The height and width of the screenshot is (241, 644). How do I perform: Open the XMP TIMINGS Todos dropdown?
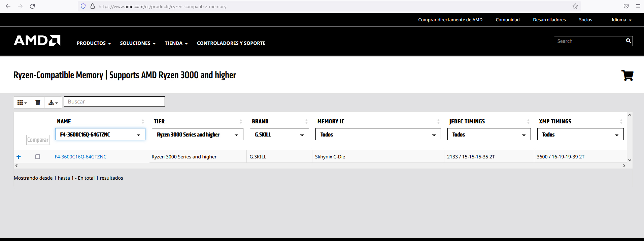tap(580, 134)
